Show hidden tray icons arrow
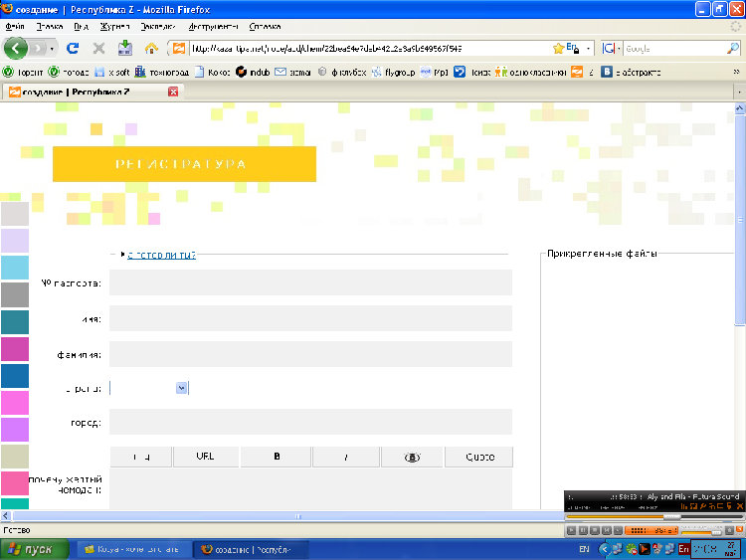The width and height of the screenshot is (746, 560). (604, 549)
